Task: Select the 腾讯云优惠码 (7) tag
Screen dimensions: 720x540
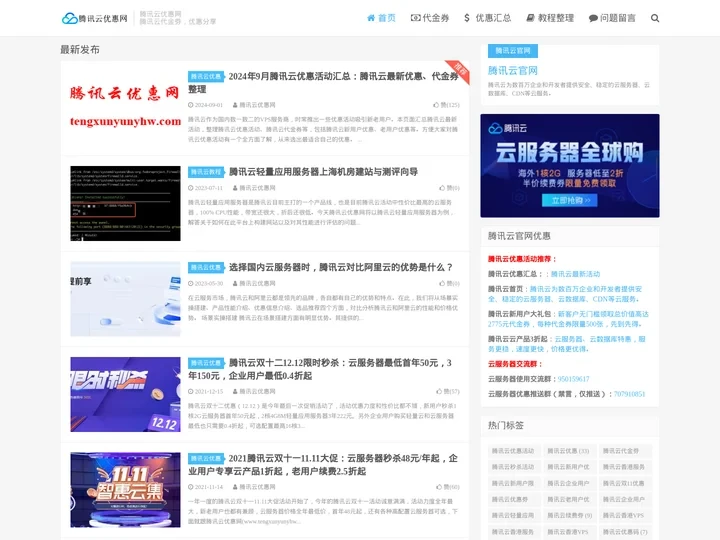Action: pos(624,532)
